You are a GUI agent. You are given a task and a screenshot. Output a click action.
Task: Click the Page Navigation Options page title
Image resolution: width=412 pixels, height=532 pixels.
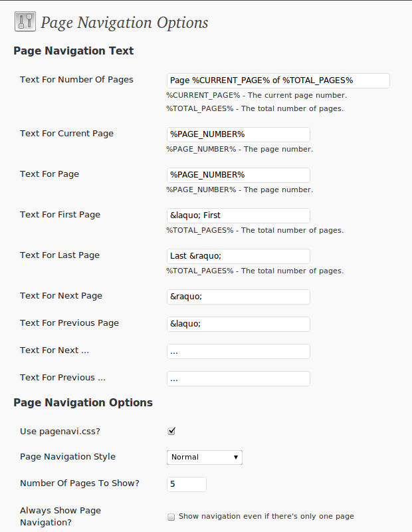click(x=124, y=23)
